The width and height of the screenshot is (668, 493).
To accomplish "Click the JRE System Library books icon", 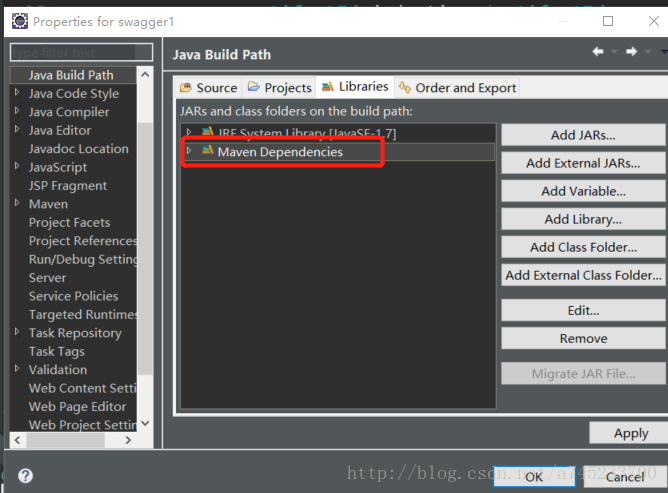I will [x=207, y=132].
